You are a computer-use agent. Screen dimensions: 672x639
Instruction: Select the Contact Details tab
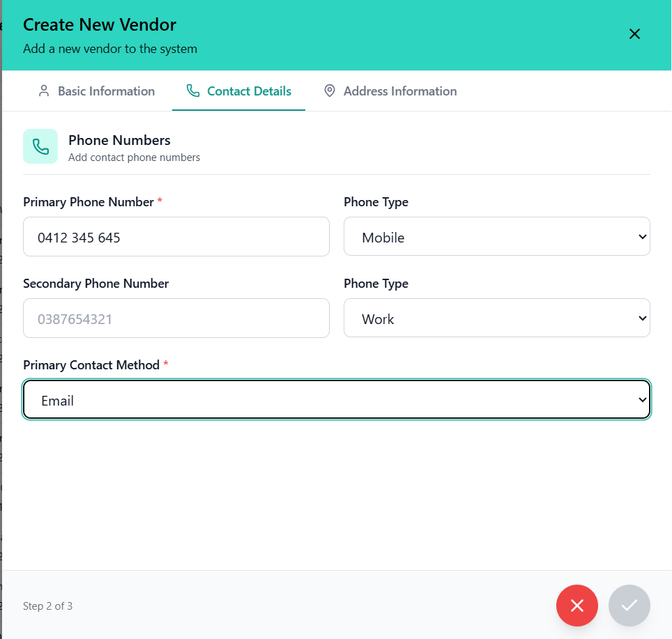pyautogui.click(x=238, y=91)
